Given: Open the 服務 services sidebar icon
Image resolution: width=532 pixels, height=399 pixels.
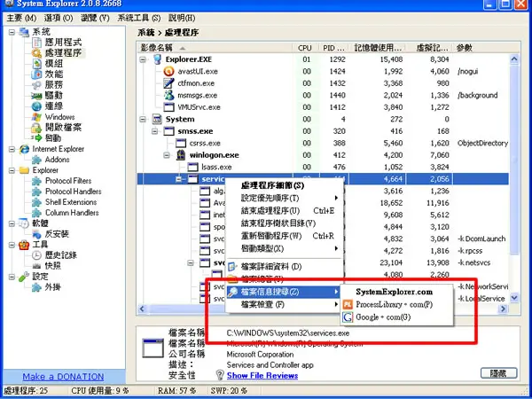Looking at the screenshot, I should [36, 85].
